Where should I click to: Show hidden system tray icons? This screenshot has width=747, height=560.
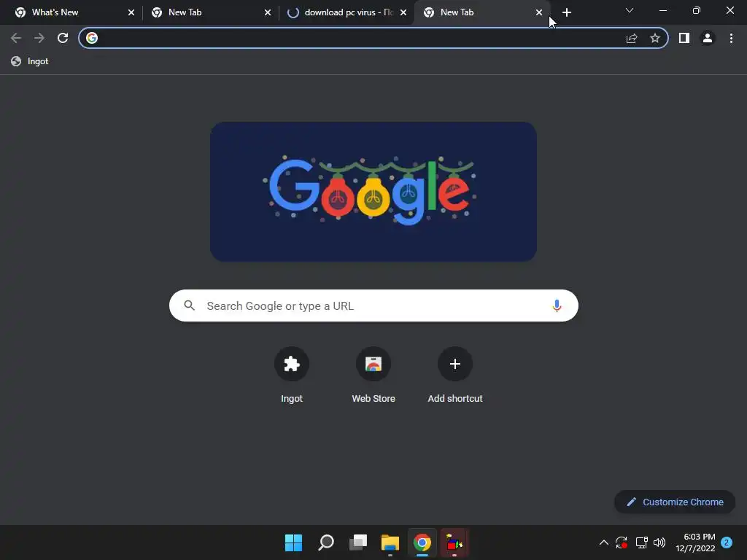[x=603, y=542]
